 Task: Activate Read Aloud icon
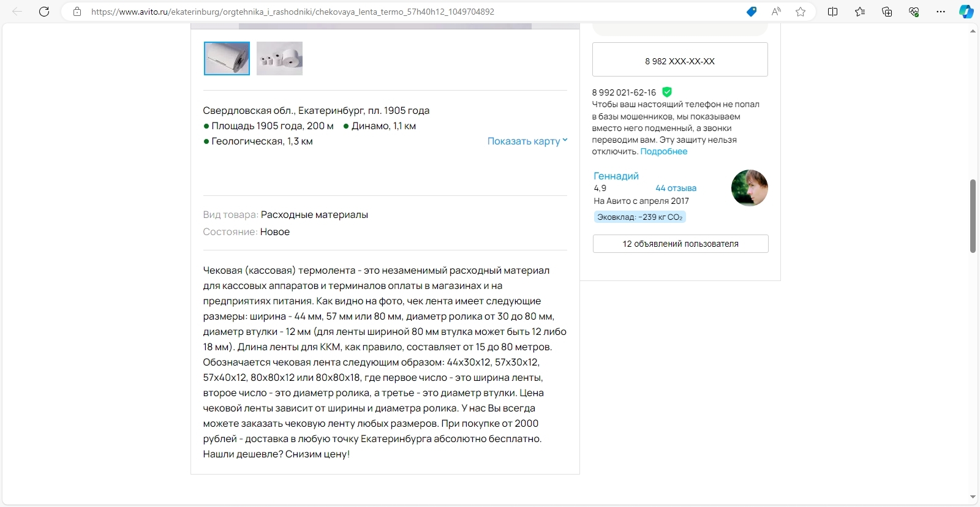click(776, 12)
